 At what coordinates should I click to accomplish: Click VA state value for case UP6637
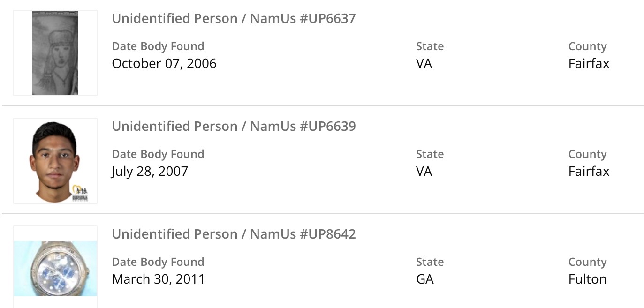pyautogui.click(x=424, y=64)
